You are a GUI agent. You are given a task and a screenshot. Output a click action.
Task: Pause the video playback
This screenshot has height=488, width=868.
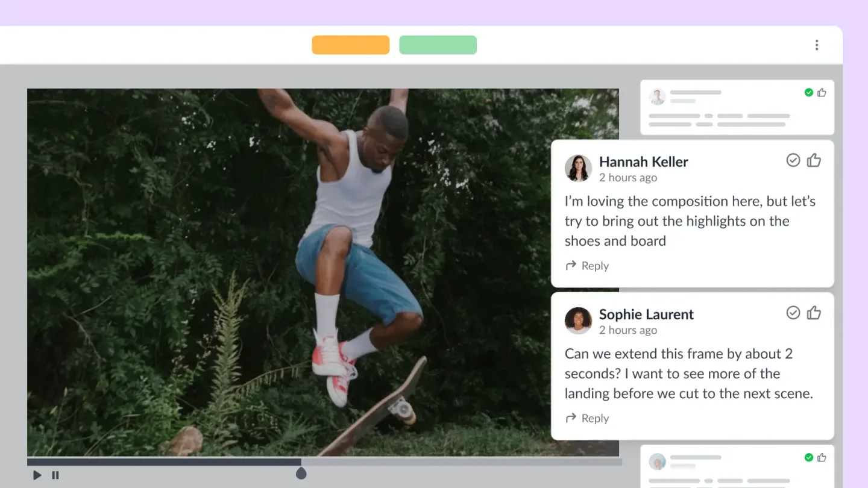[x=55, y=475]
